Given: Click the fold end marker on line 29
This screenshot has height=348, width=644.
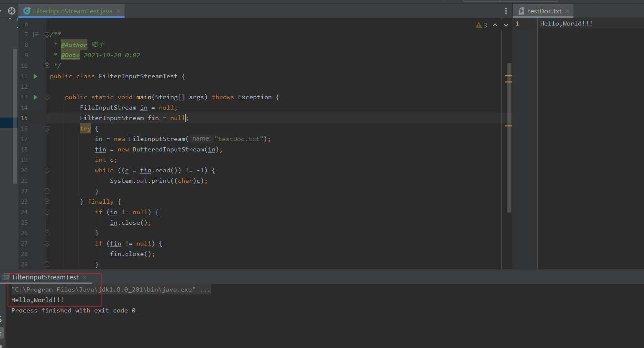Looking at the screenshot, I should (47, 264).
